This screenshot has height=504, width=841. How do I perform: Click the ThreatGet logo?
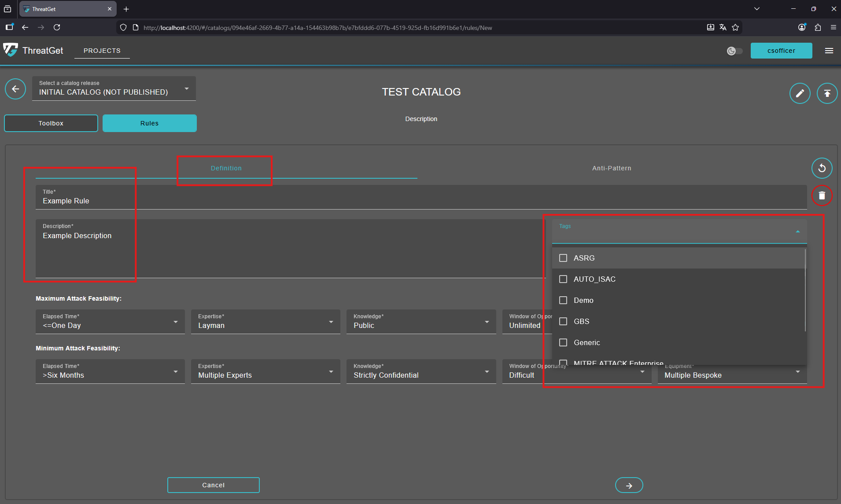pos(11,50)
